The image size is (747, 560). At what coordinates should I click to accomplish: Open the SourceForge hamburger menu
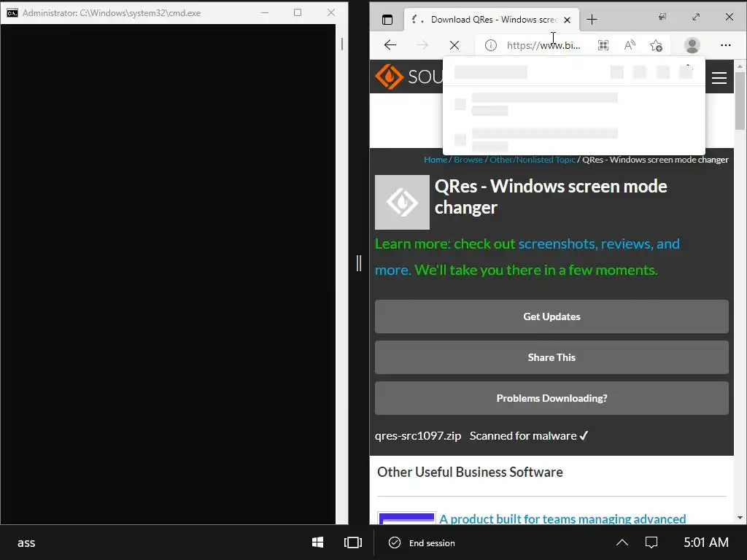point(719,77)
